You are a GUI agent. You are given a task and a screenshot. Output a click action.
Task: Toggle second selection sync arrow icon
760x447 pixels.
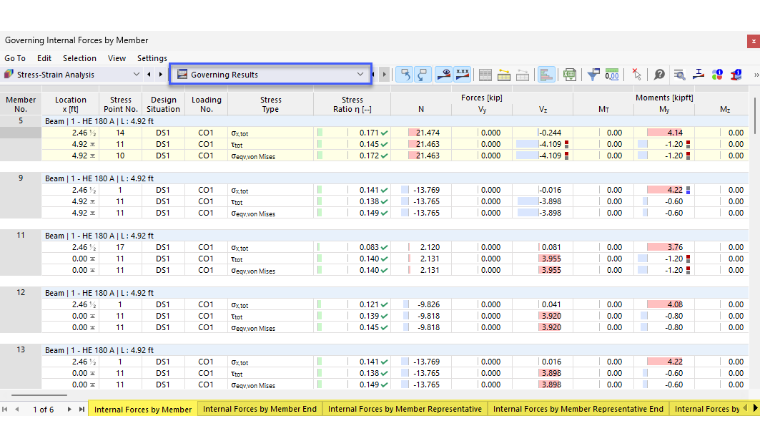pos(423,75)
